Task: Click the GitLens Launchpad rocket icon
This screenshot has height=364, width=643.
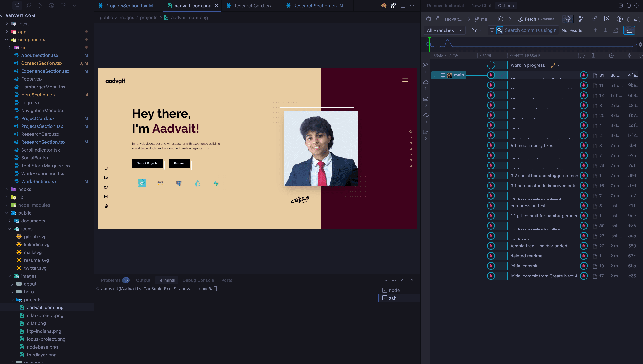Action: tap(594, 19)
